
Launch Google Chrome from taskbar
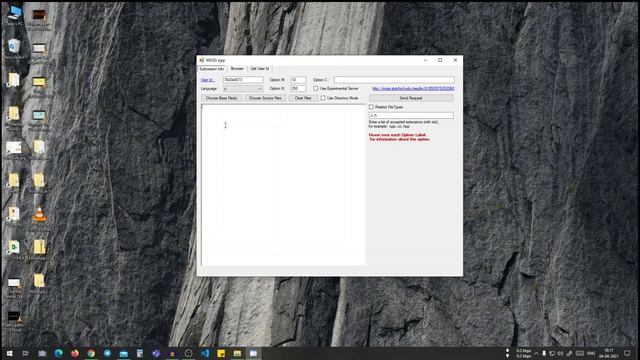pyautogui.click(x=91, y=353)
